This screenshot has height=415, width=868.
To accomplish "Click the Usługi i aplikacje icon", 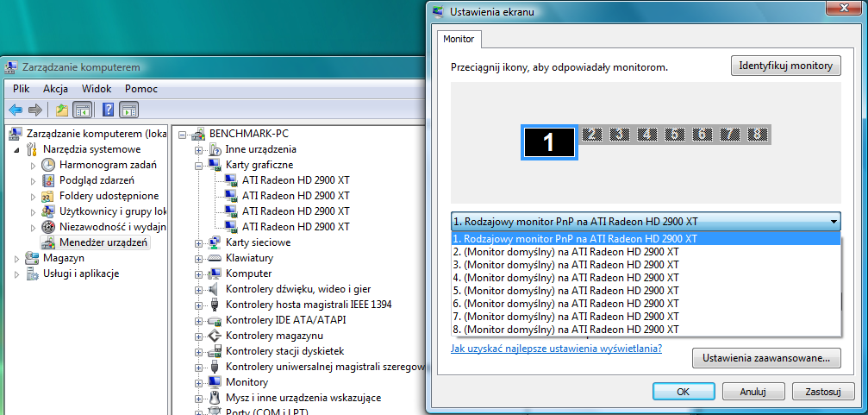I will pos(33,274).
